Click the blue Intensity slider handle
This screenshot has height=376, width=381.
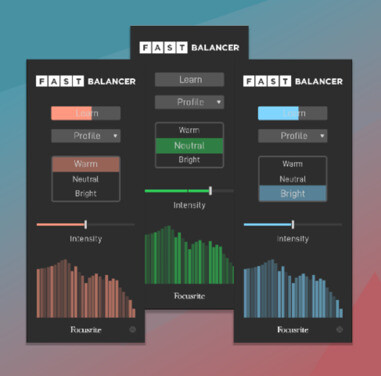[293, 224]
